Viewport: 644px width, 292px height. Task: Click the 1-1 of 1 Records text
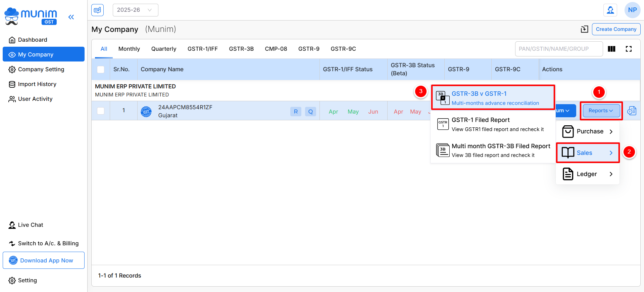(x=119, y=276)
